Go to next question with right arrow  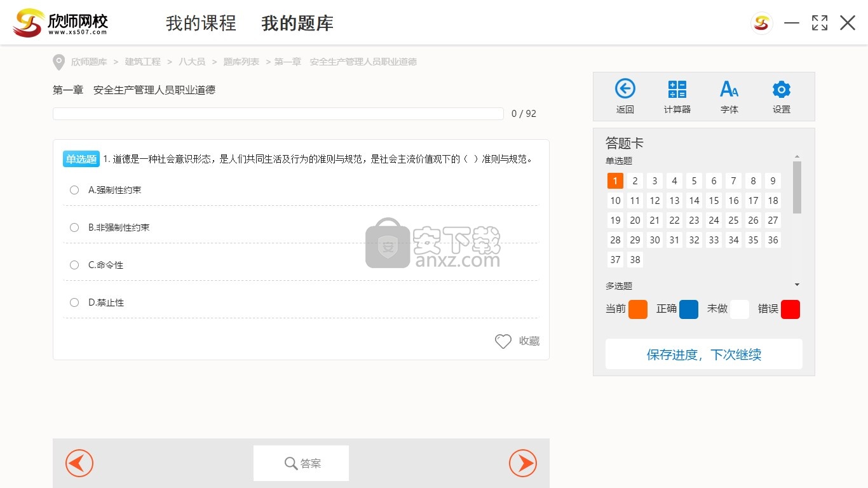coord(523,463)
